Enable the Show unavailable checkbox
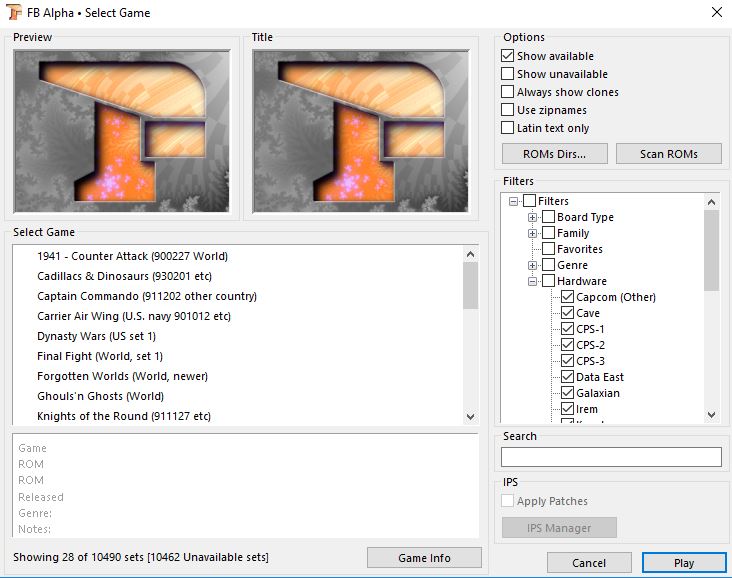Screen dimensions: 732x578 [x=507, y=74]
